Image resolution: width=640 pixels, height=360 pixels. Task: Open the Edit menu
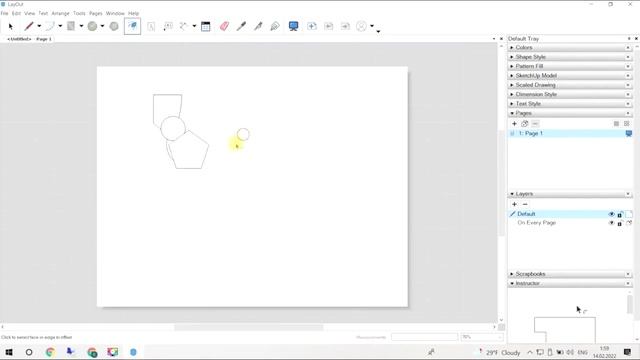point(16,13)
